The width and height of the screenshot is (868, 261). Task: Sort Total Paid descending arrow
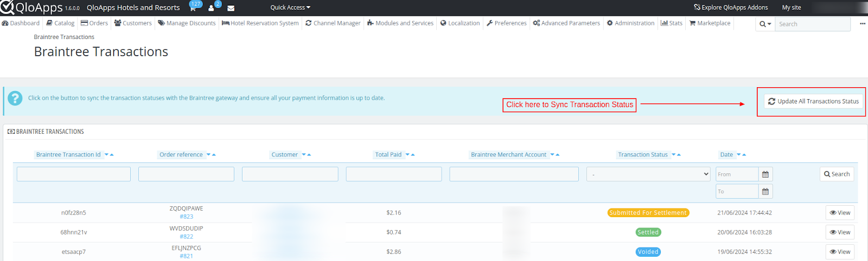tap(407, 155)
